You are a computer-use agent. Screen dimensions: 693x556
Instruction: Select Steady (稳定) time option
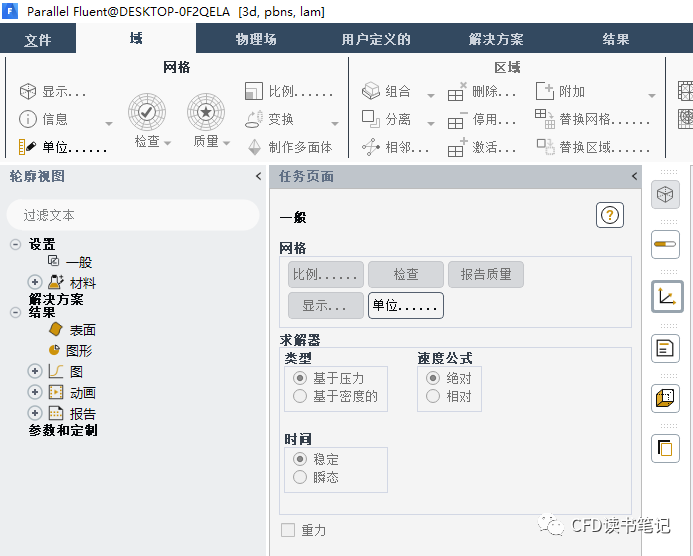(300, 459)
